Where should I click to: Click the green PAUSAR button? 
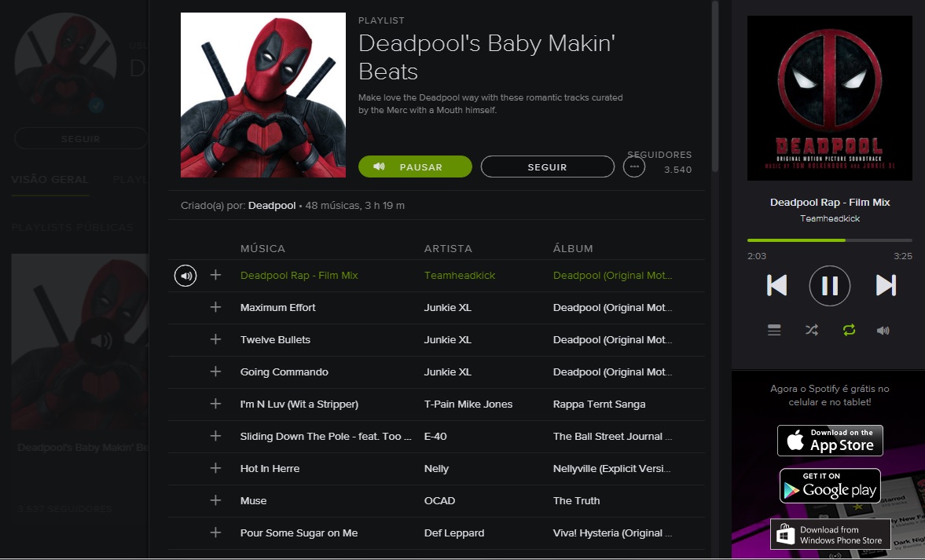pos(415,167)
